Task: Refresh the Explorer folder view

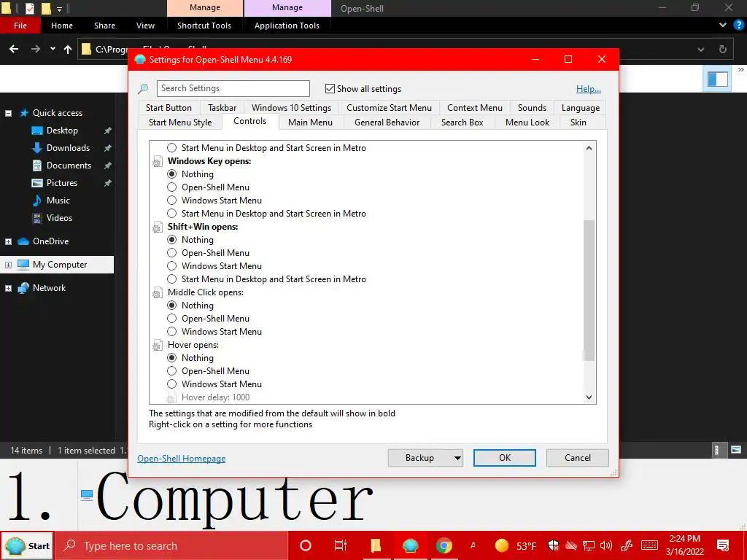Action: (723, 49)
